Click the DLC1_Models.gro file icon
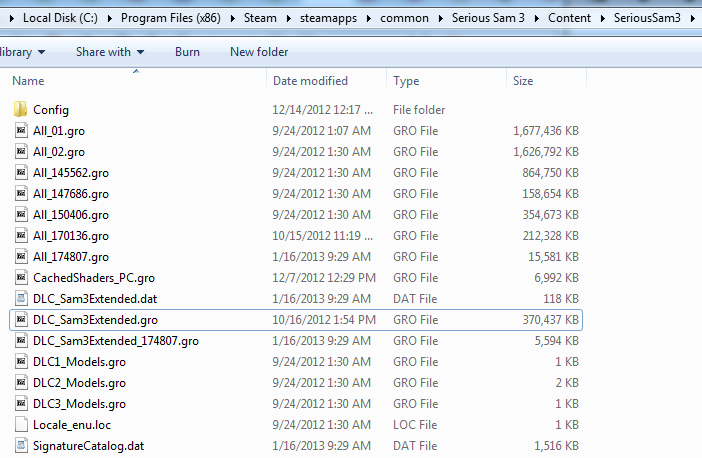This screenshot has width=702, height=458. coord(22,362)
